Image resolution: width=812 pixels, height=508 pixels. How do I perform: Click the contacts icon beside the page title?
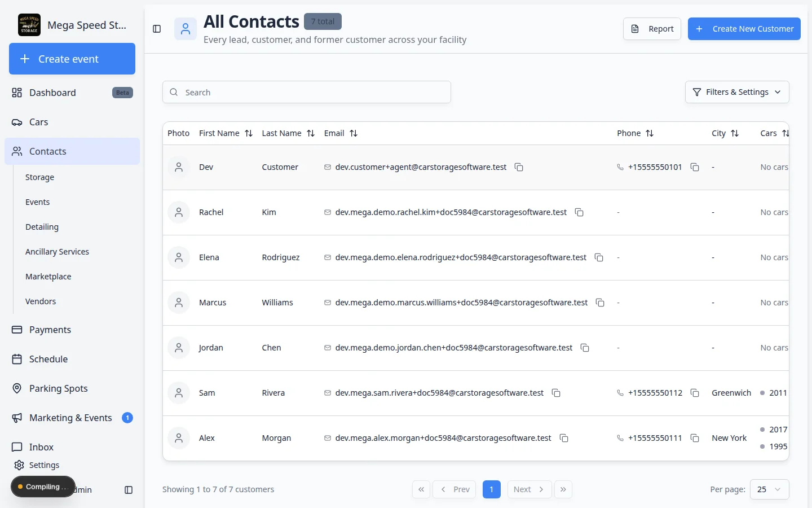pyautogui.click(x=186, y=29)
